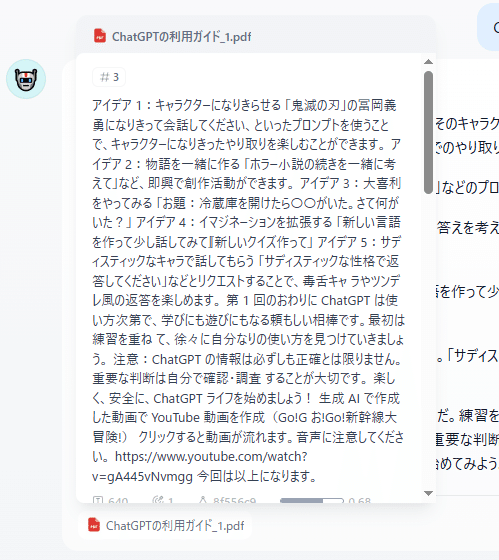Click the robot assistant avatar
The height and width of the screenshot is (560, 499).
click(x=26, y=79)
